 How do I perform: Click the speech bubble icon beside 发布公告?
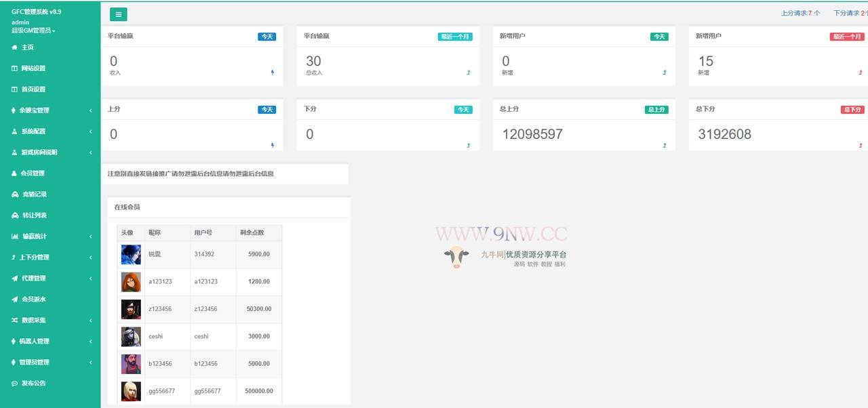(x=15, y=384)
